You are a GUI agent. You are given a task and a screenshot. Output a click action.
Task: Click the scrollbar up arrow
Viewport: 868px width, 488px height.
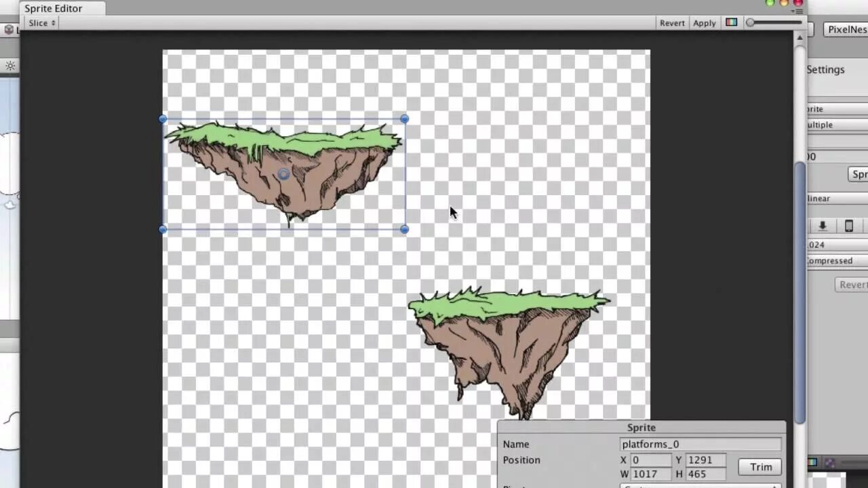(800, 38)
